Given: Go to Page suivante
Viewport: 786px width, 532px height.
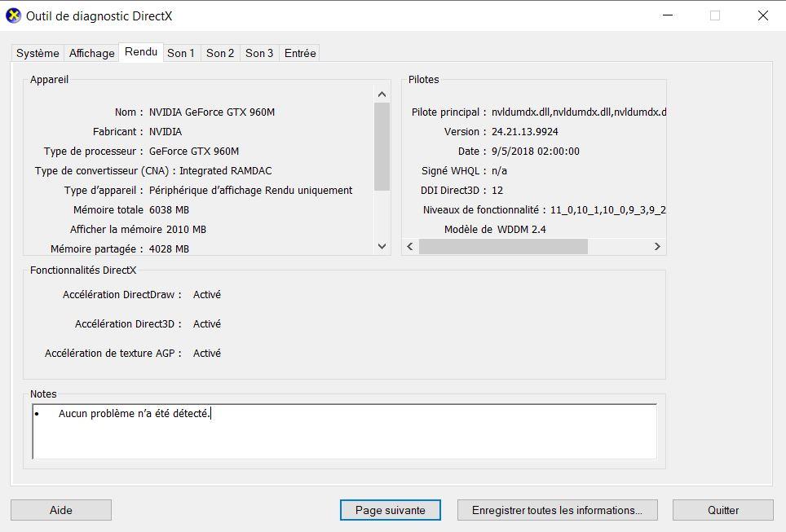Looking at the screenshot, I should [391, 510].
